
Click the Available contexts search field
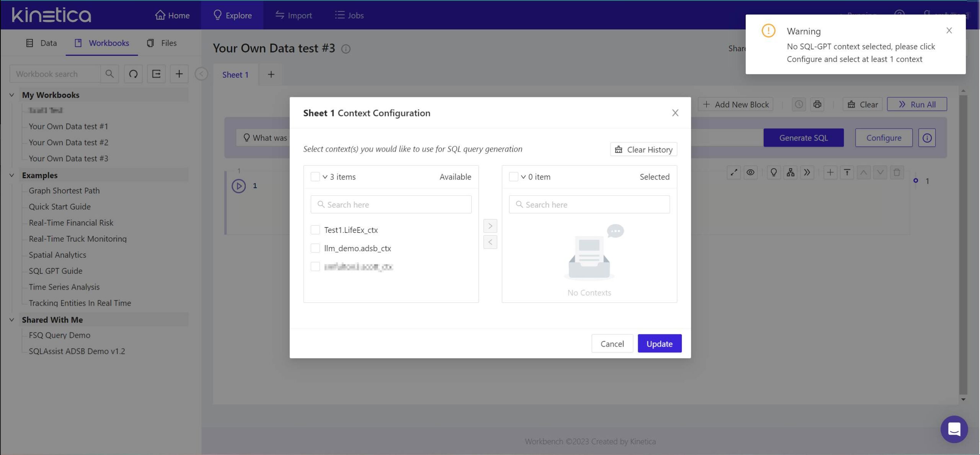pyautogui.click(x=391, y=205)
